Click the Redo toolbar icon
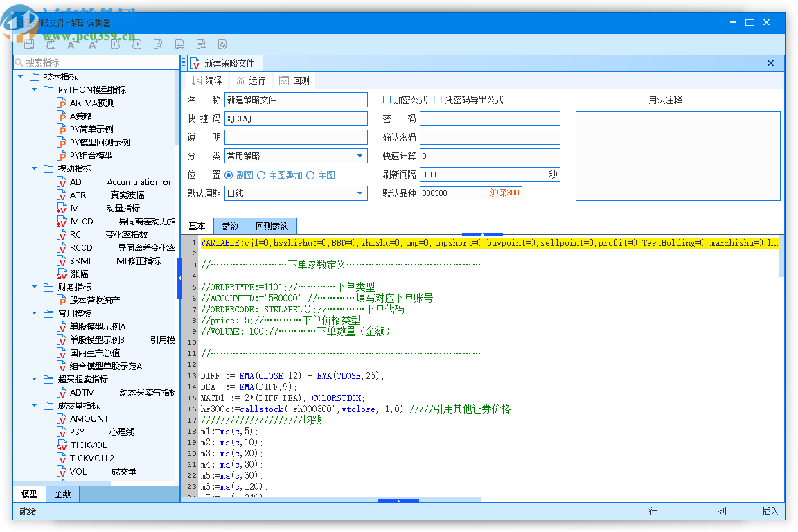 137,45
